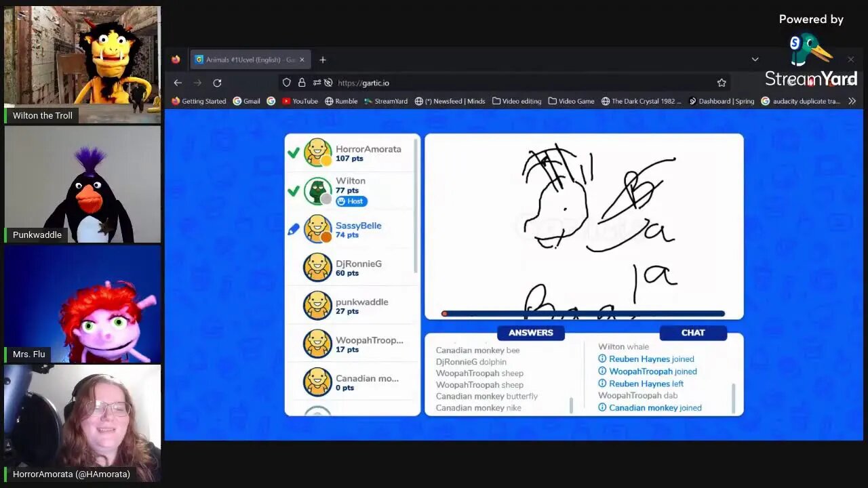The image size is (868, 488).
Task: Click 'WoopahTroopah dab' chat message
Action: click(x=638, y=396)
